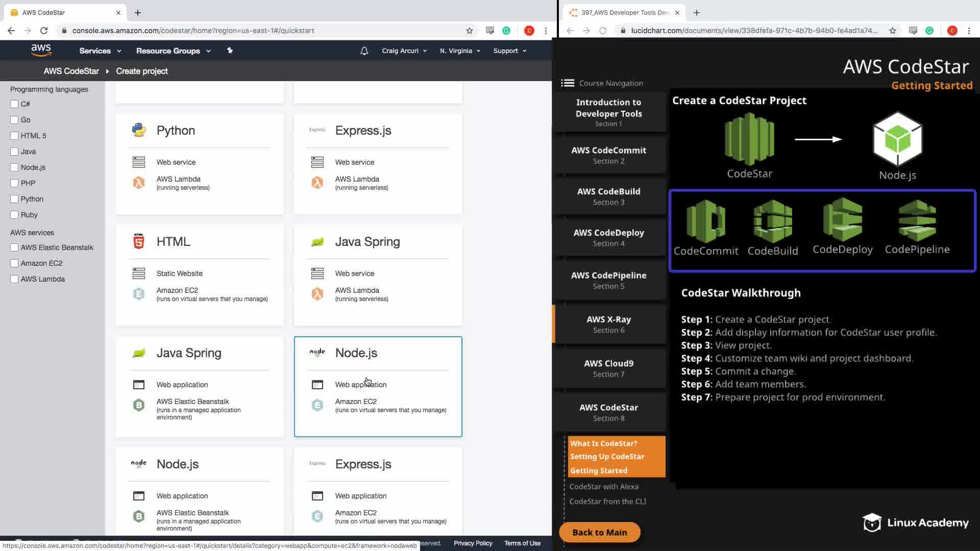Check the Node.js language filter
Screen dimensions: 980x551
tap(14, 167)
